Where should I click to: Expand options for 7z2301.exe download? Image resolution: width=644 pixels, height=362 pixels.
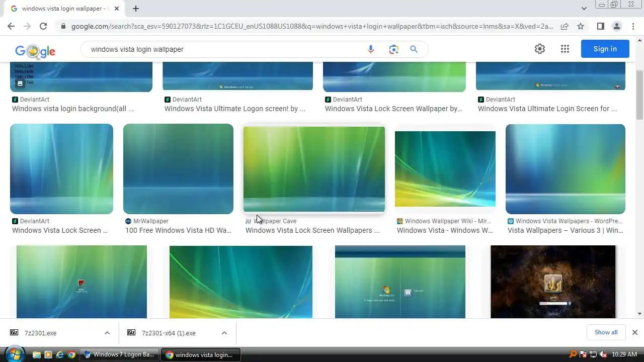[107, 333]
